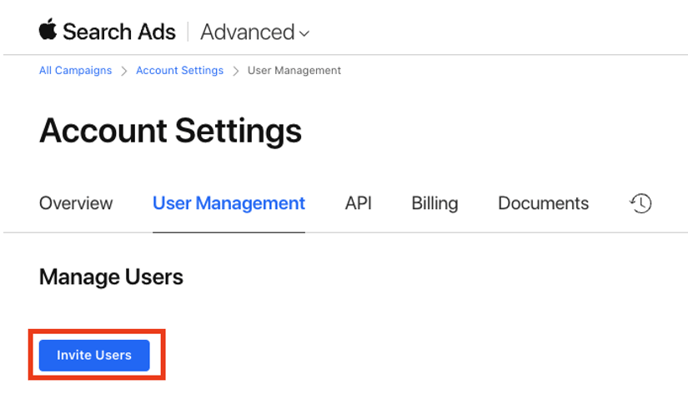Viewport: 688px width, 394px height.
Task: Go to the Billing tab
Action: [434, 203]
